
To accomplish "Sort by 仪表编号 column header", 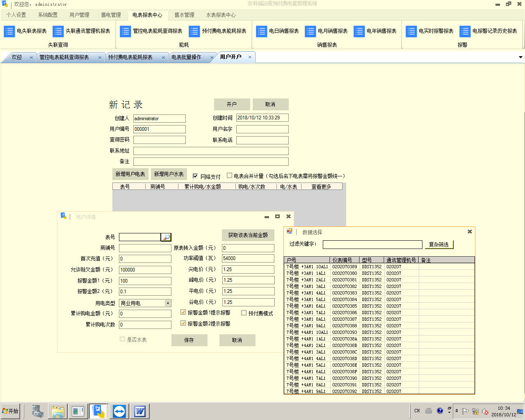I will pos(345,260).
